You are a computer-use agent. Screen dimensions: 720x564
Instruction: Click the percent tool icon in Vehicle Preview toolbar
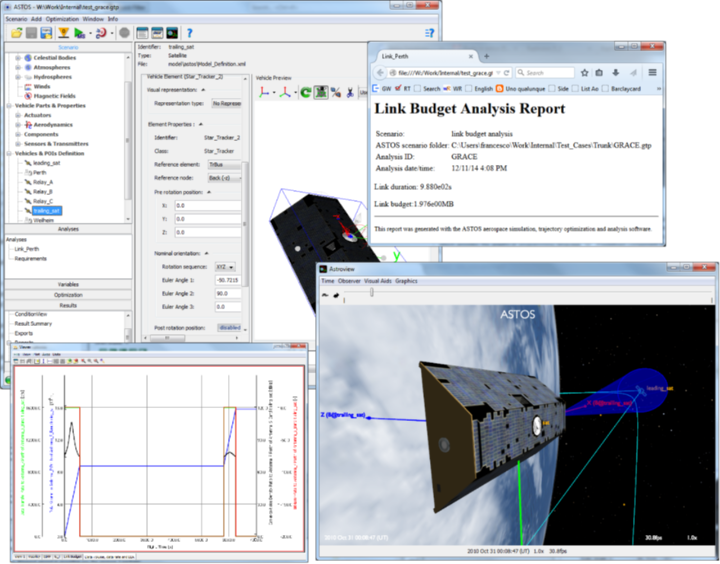pyautogui.click(x=336, y=92)
